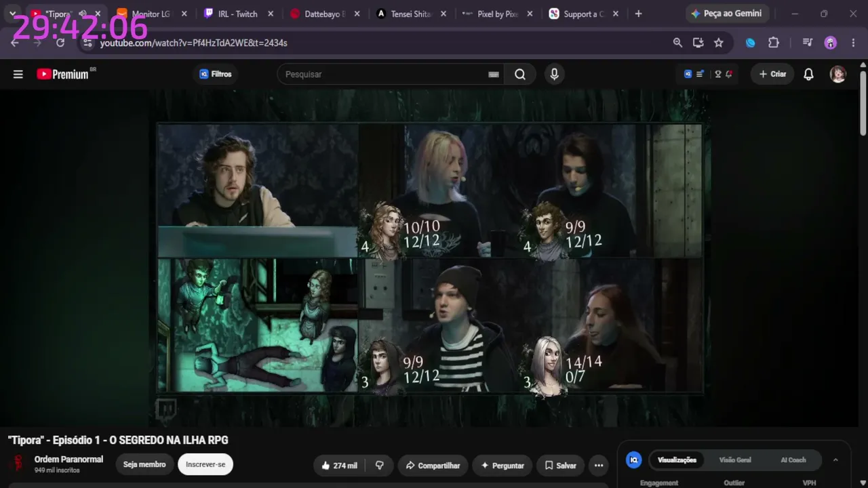The image size is (868, 488).
Task: Open the browser extensions puzzle menu
Action: [x=774, y=43]
